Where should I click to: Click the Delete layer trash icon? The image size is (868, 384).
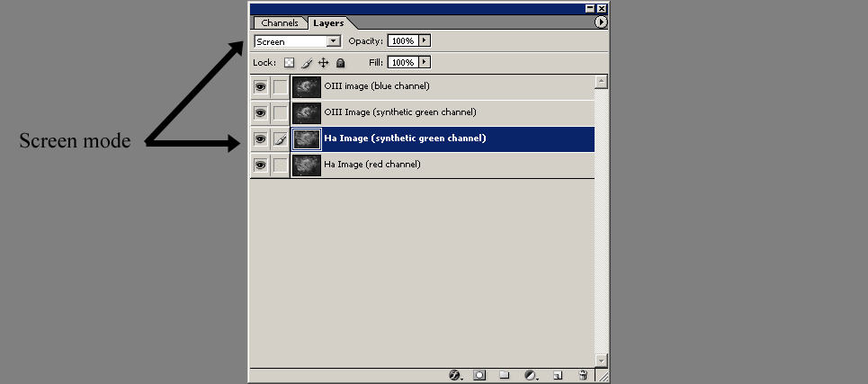tap(583, 375)
